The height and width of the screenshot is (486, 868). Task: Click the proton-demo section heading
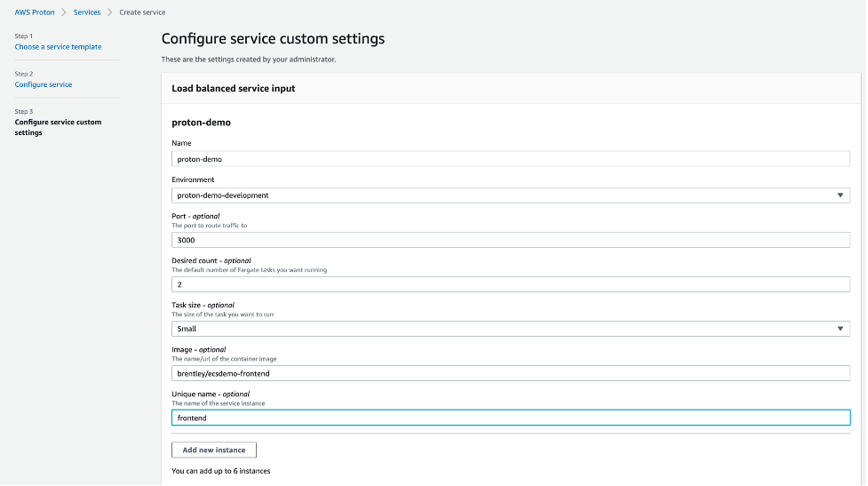201,123
